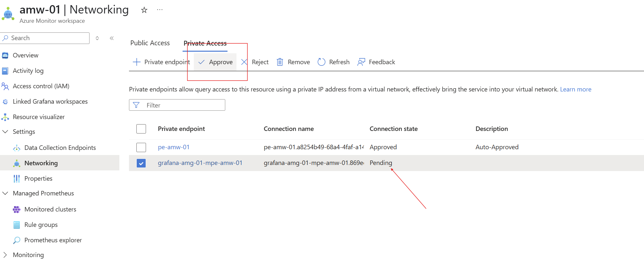
Task: Open Data Collection Endpoints
Action: coord(60,148)
